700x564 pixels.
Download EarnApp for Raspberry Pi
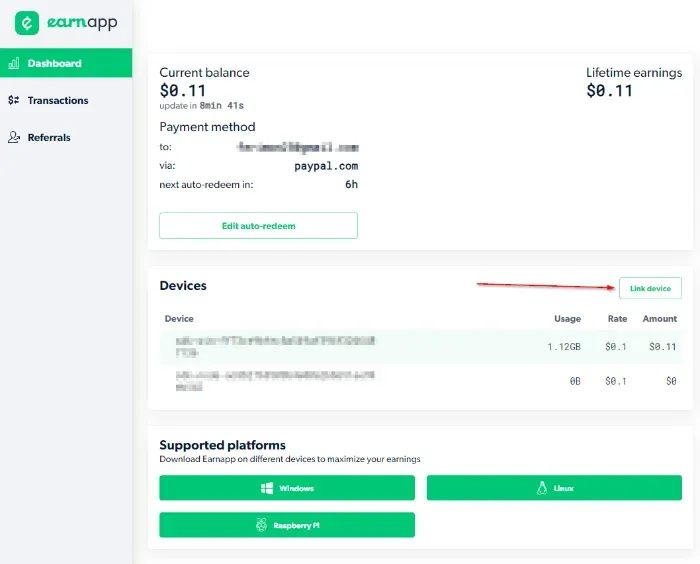(287, 525)
